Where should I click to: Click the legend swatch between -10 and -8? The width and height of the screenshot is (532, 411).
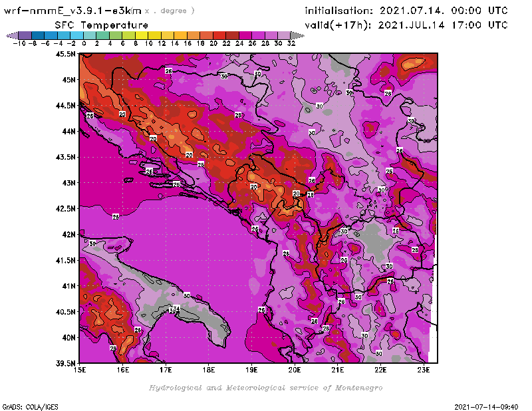25,36
